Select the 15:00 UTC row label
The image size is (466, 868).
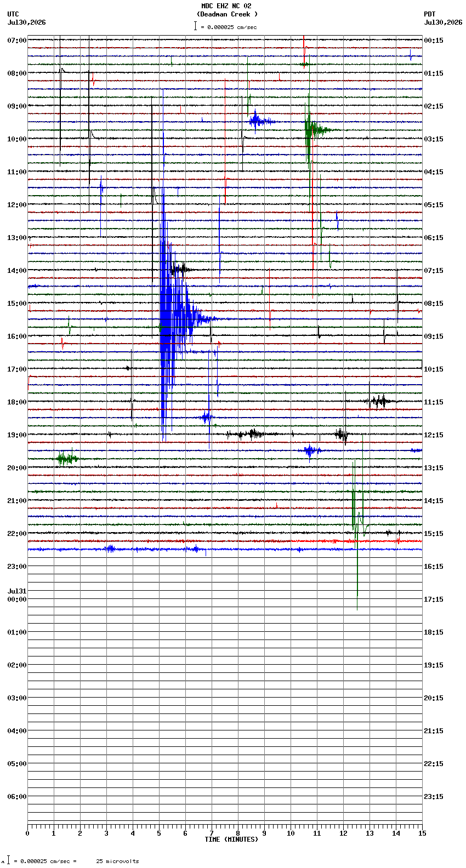[17, 304]
